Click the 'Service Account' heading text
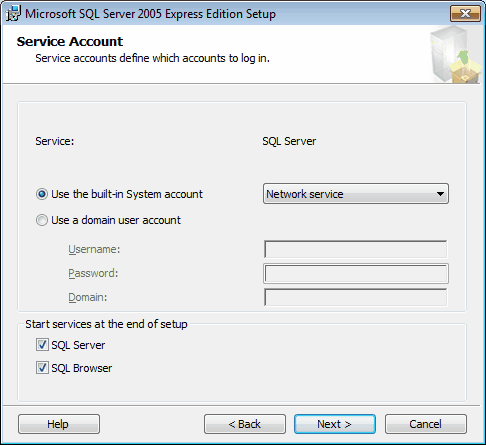Screen dimensions: 486x445 (x=70, y=41)
